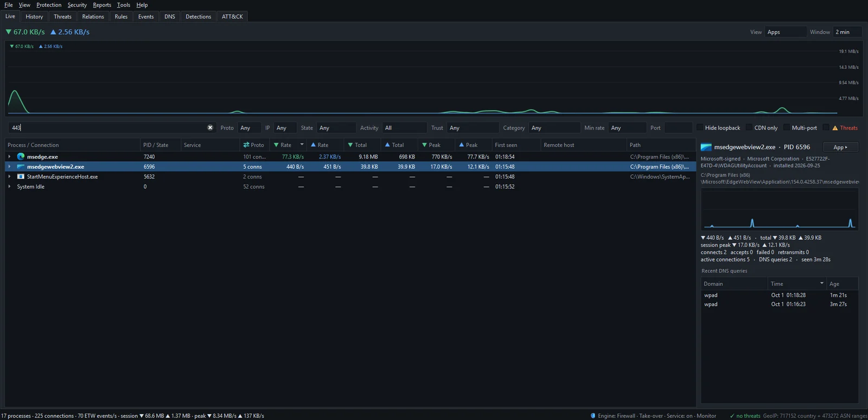Screen dimensions: 868x420
Task: Click download rate arrow icon above graph
Action: click(8, 32)
